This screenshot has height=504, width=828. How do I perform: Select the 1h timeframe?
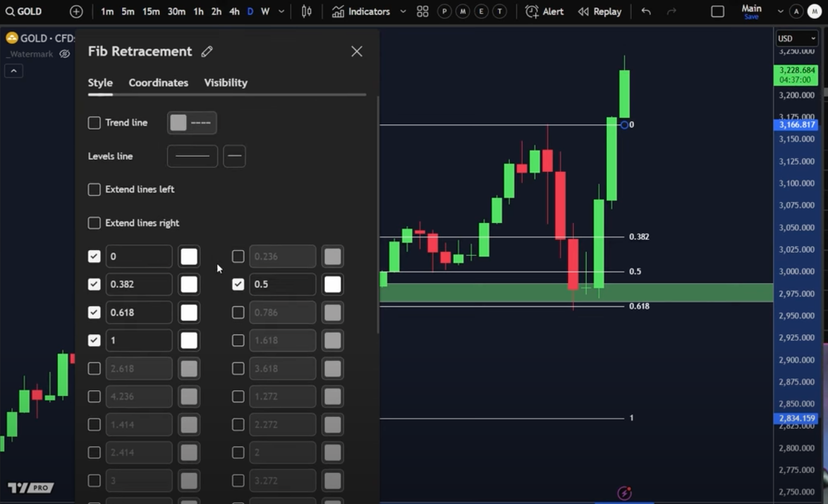coord(198,11)
